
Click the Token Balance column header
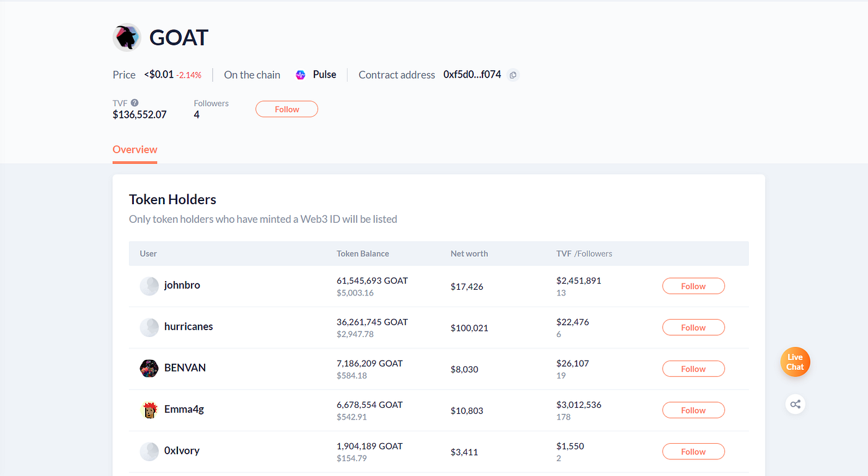click(x=363, y=254)
